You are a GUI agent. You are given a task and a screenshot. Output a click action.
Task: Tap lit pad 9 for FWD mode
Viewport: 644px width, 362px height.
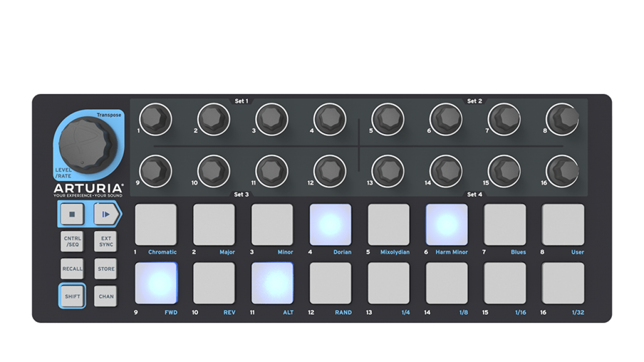pyautogui.click(x=156, y=283)
